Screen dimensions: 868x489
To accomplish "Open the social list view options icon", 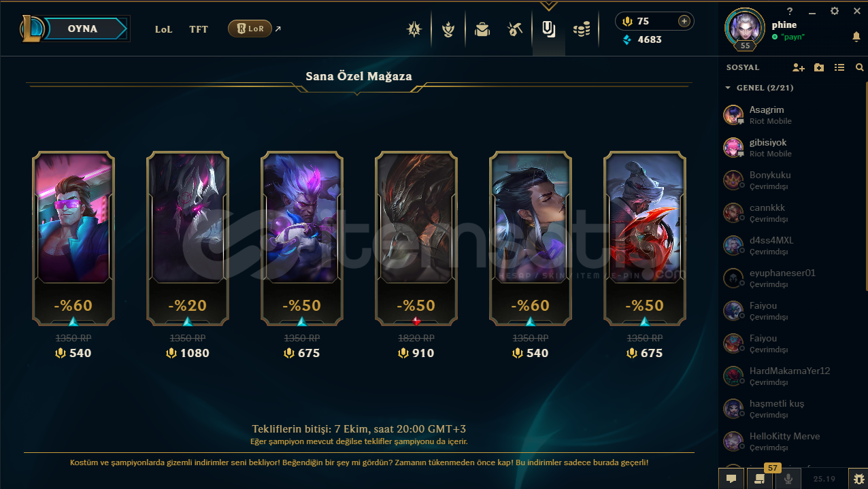I will pyautogui.click(x=839, y=67).
